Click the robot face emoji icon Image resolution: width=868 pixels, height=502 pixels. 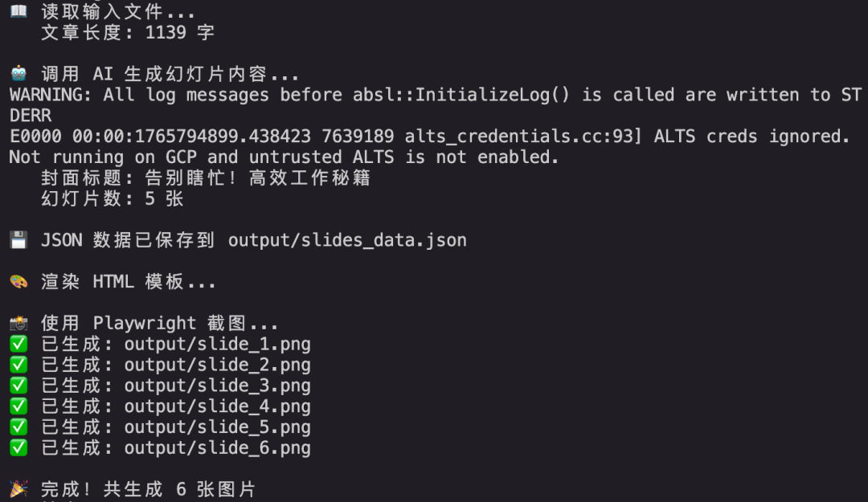click(18, 74)
